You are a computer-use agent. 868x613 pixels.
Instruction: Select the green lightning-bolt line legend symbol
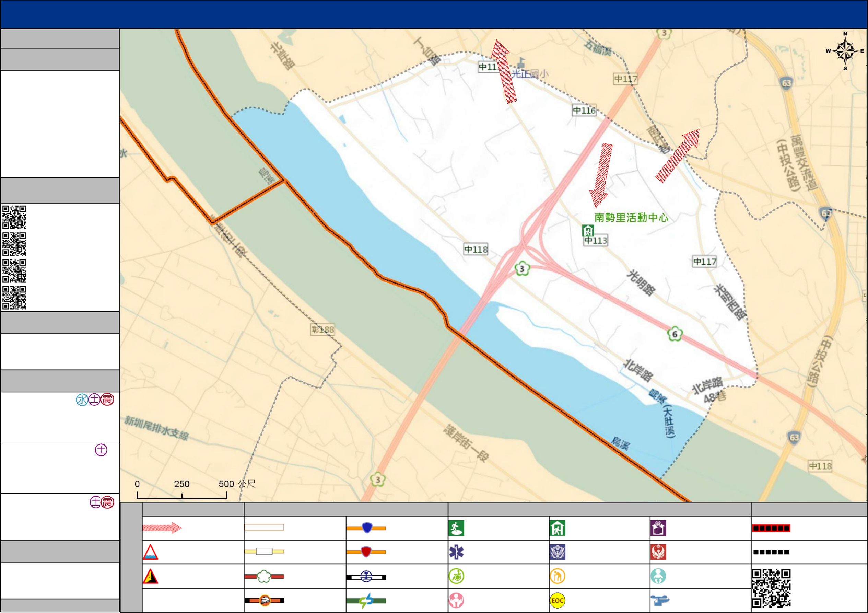pyautogui.click(x=366, y=601)
